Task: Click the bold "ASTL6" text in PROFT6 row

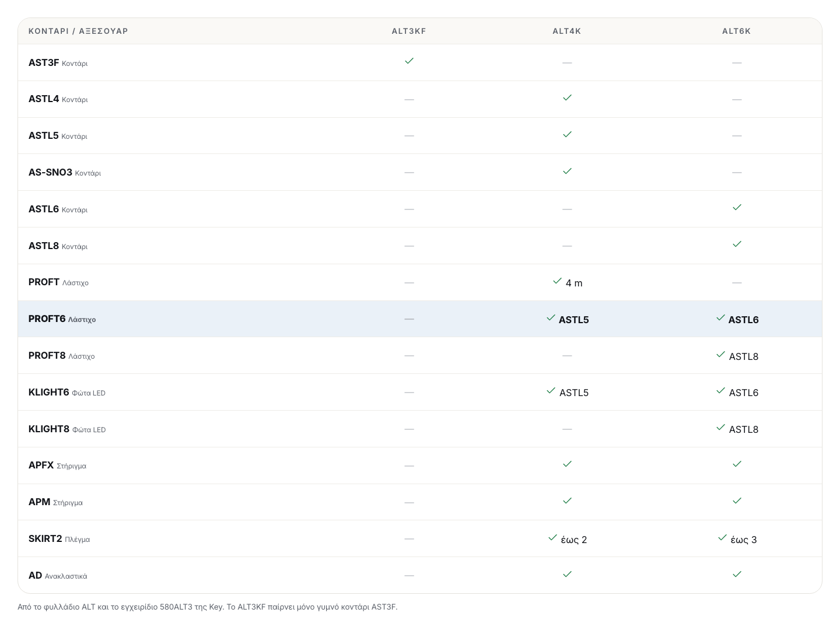Action: tap(744, 320)
